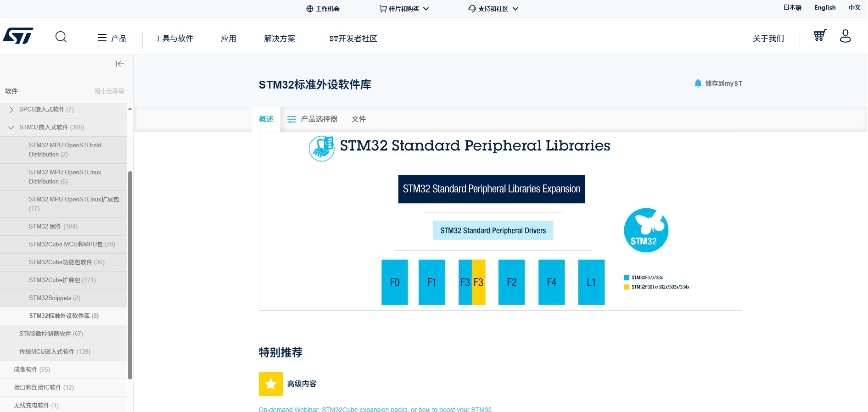Open the 产品 hamburger menu
The height and width of the screenshot is (412, 868).
(112, 38)
